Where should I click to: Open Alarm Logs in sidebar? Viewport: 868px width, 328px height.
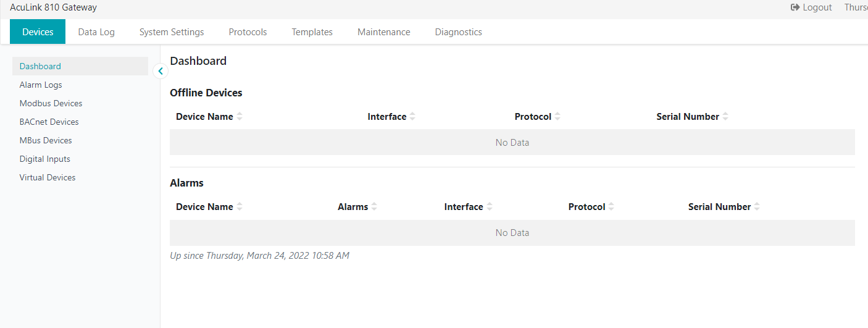coord(41,85)
